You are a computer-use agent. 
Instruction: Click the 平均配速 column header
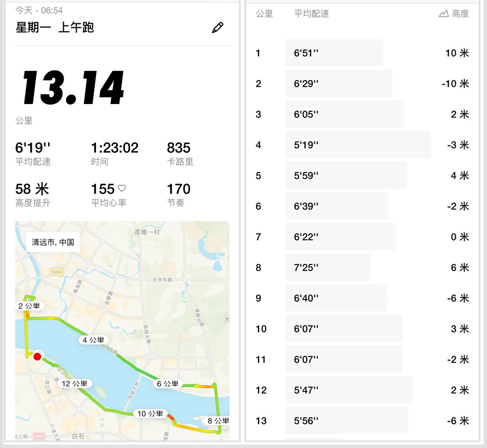(311, 14)
